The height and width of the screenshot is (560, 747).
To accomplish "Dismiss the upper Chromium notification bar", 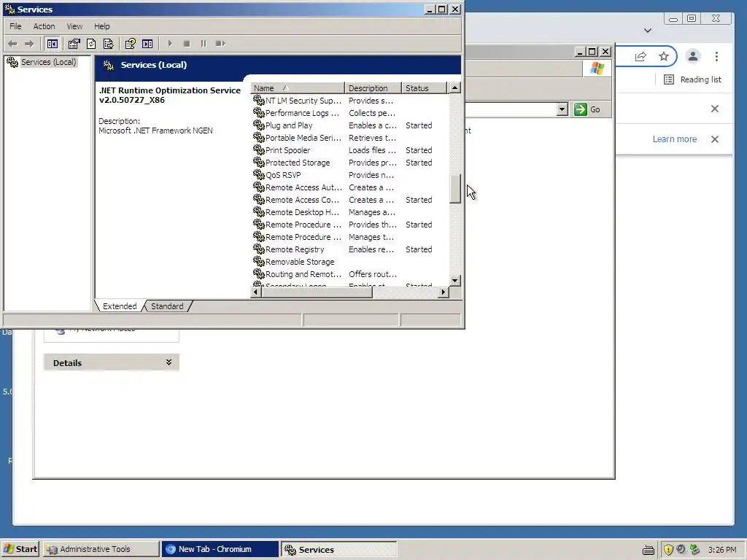I will [x=715, y=109].
